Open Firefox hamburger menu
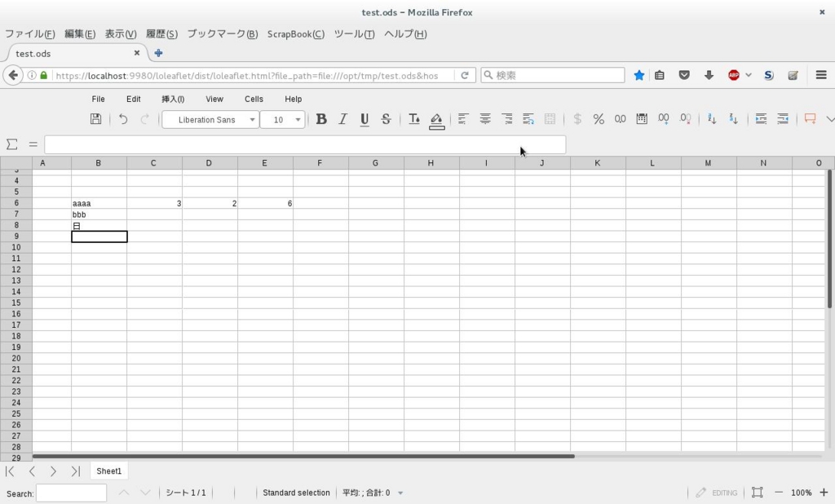Viewport: 835px width, 504px height. (821, 75)
